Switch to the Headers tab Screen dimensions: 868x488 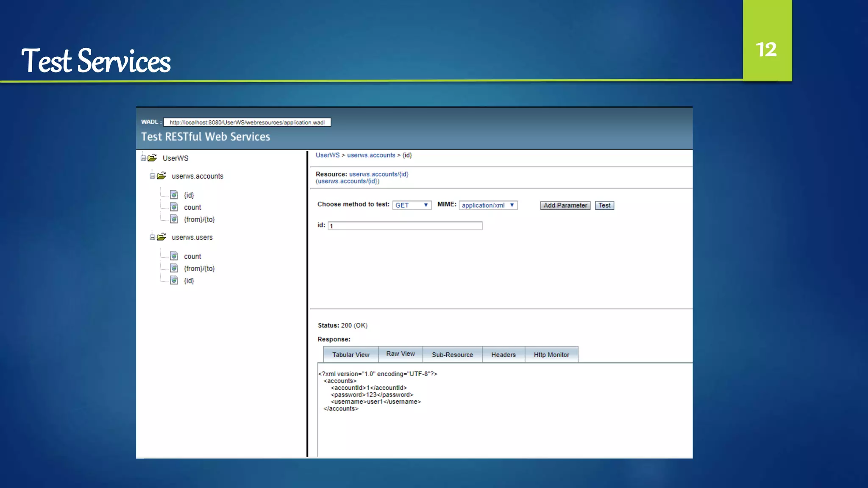(503, 355)
